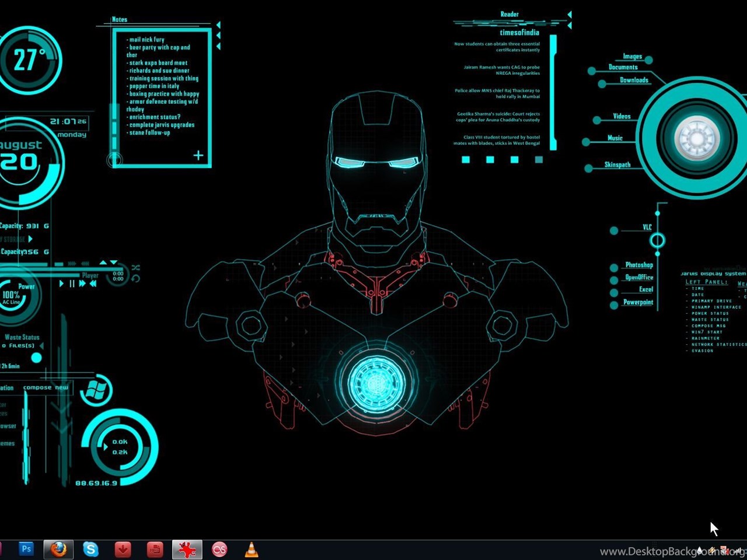Launch Powerpoint from the launcher list

point(638,302)
